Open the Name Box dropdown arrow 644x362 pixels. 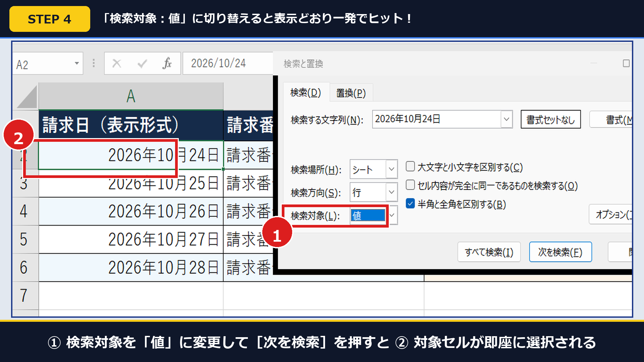point(77,63)
